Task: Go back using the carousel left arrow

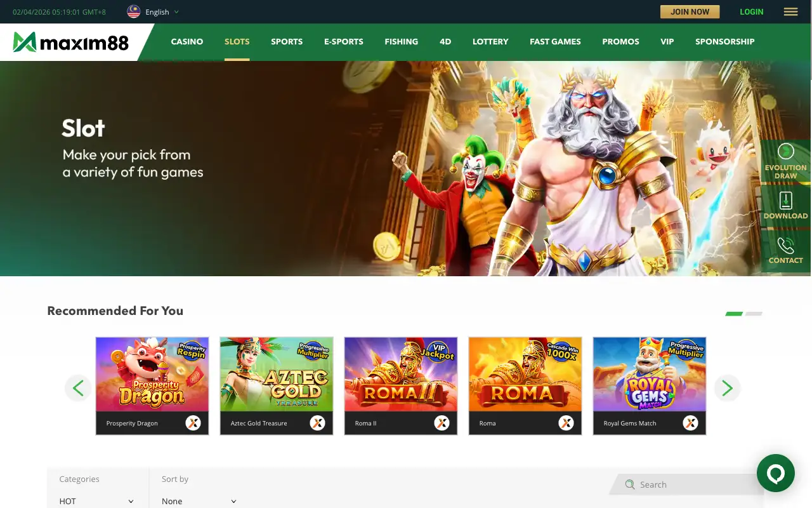Action: (78, 387)
